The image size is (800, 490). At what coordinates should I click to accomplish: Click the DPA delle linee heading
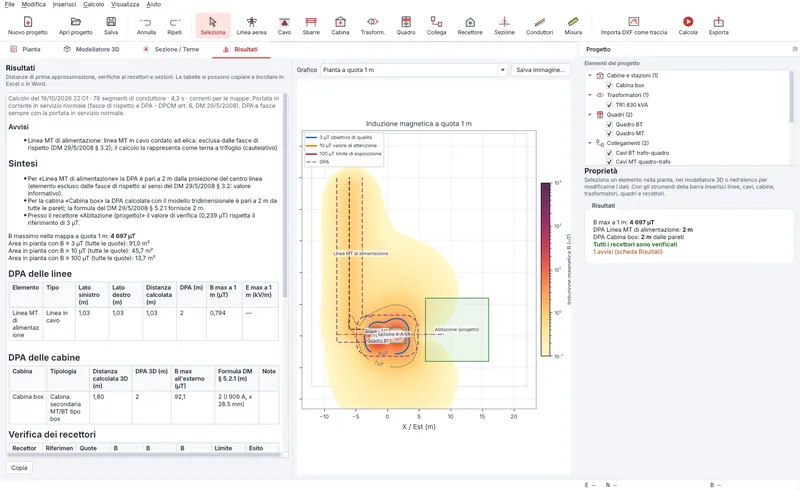pos(40,274)
